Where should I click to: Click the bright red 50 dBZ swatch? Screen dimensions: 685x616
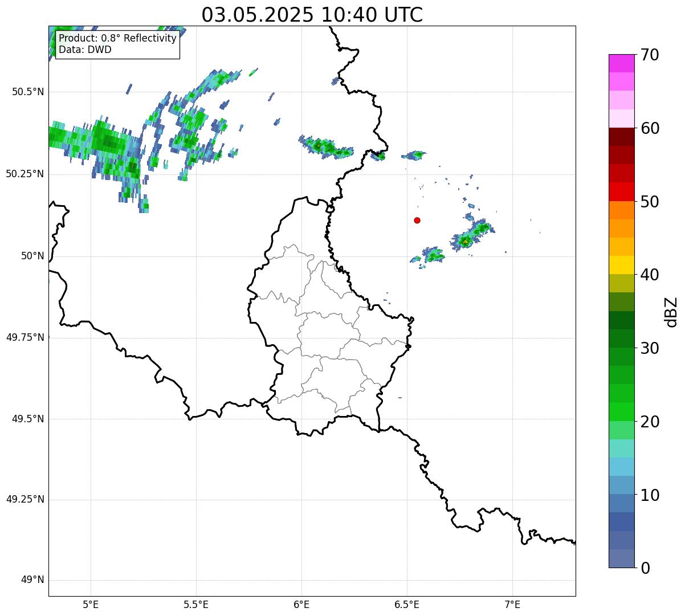(x=622, y=191)
